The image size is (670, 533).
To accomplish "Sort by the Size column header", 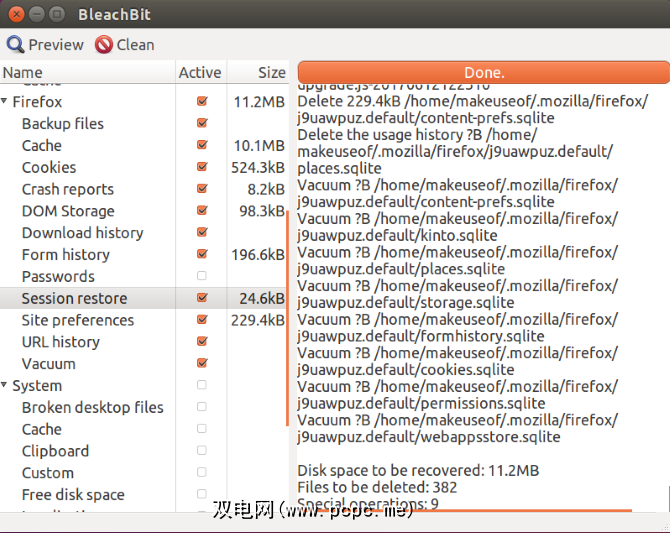I will coord(258,72).
